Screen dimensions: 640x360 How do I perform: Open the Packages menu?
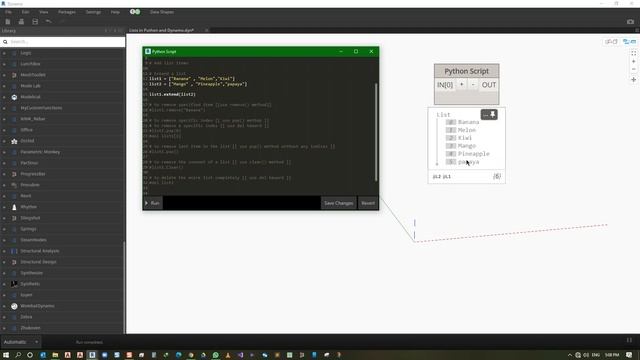coord(67,12)
